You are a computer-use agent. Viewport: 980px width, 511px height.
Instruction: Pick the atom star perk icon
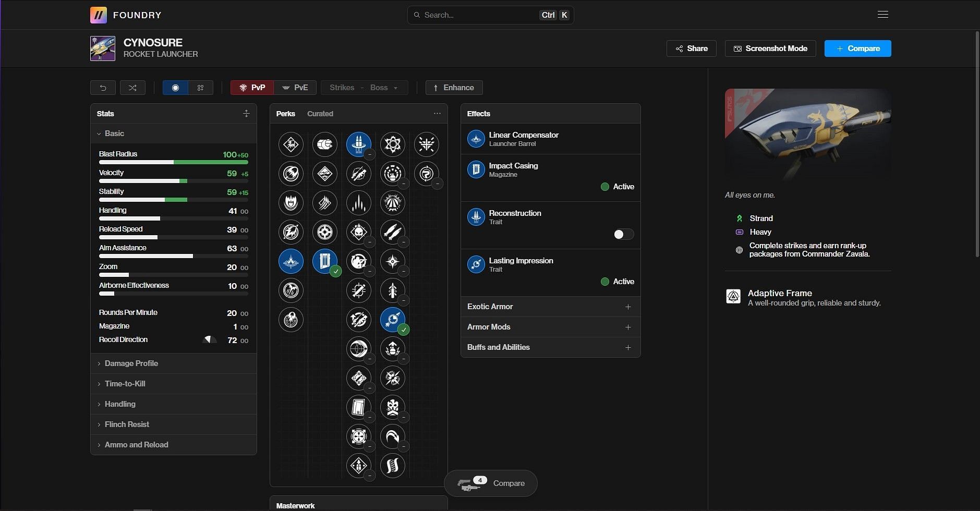pos(393,144)
